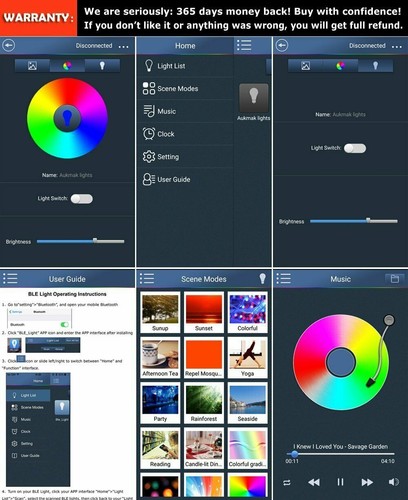Select the Sunset scene mode
The height and width of the screenshot is (500, 408).
point(204,312)
